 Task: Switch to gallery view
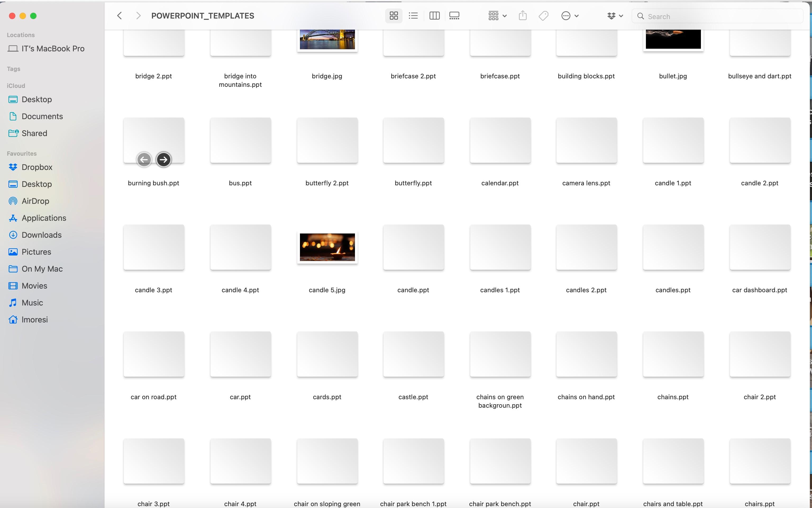click(x=454, y=16)
